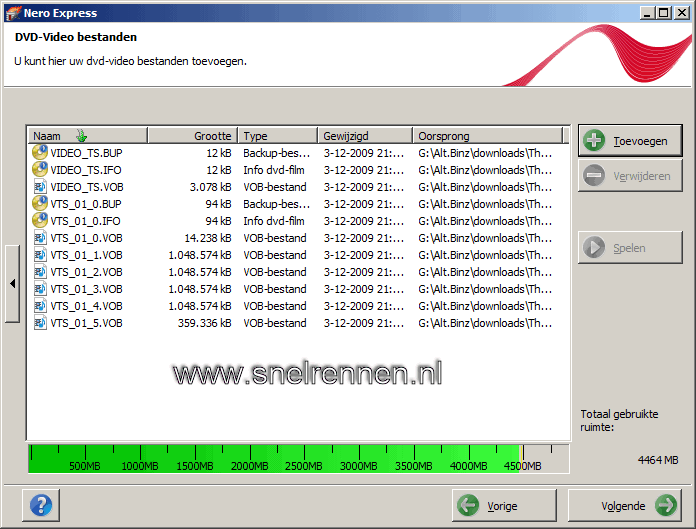Click the file icon of VTS_01_4.VOB
This screenshot has height=529, width=696.
pyautogui.click(x=40, y=306)
